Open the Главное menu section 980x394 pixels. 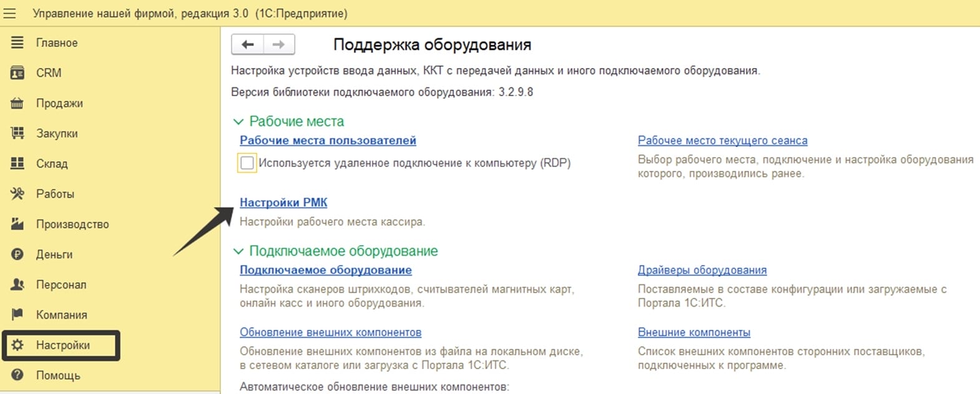click(57, 42)
